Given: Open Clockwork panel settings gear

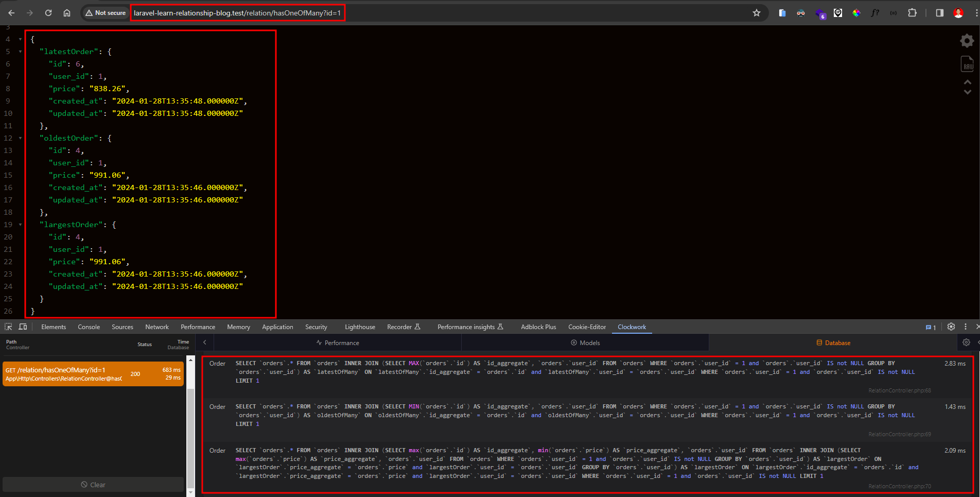Looking at the screenshot, I should click(966, 342).
